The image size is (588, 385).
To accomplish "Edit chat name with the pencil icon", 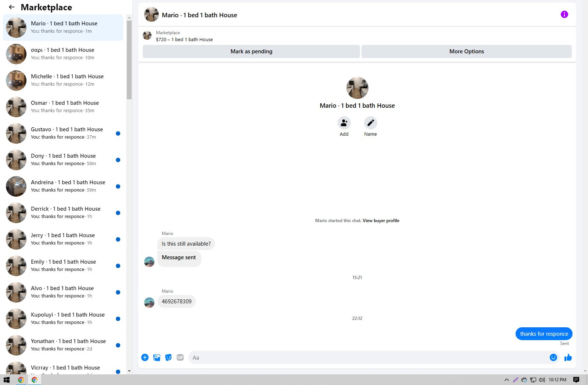I will 370,123.
